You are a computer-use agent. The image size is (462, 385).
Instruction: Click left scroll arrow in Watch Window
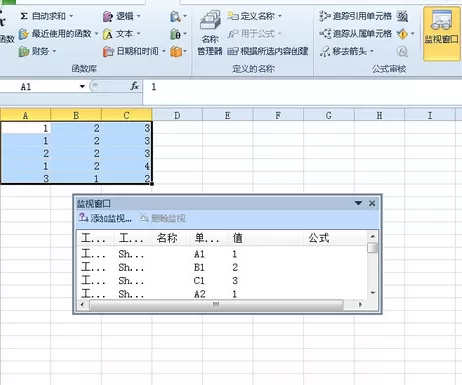[82, 304]
